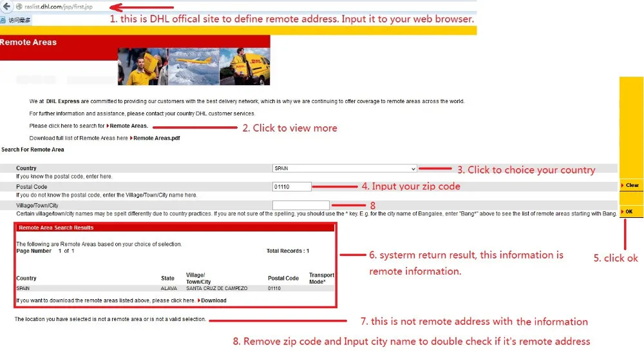644x352 pixels.
Task: Hit the Clear button
Action: pyautogui.click(x=631, y=186)
